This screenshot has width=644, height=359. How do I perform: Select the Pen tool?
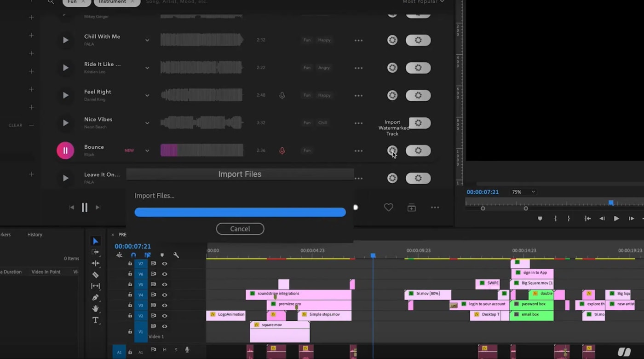(95, 297)
